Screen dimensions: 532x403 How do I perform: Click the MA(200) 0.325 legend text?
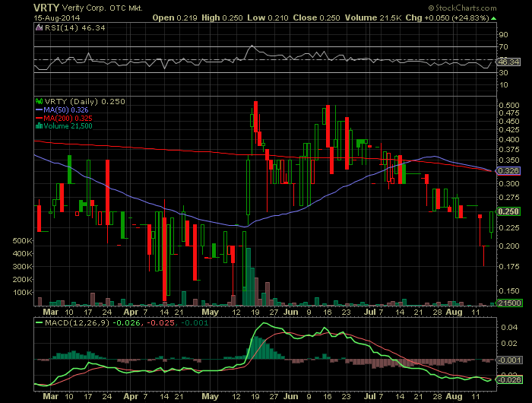(x=68, y=118)
